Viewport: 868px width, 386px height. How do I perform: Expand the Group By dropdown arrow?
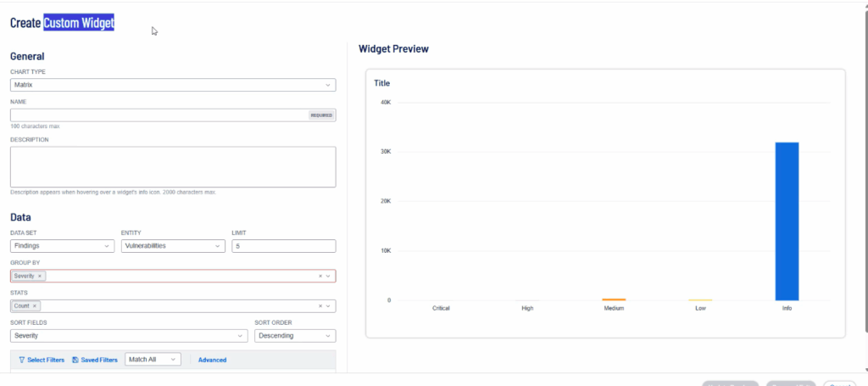[x=328, y=277]
